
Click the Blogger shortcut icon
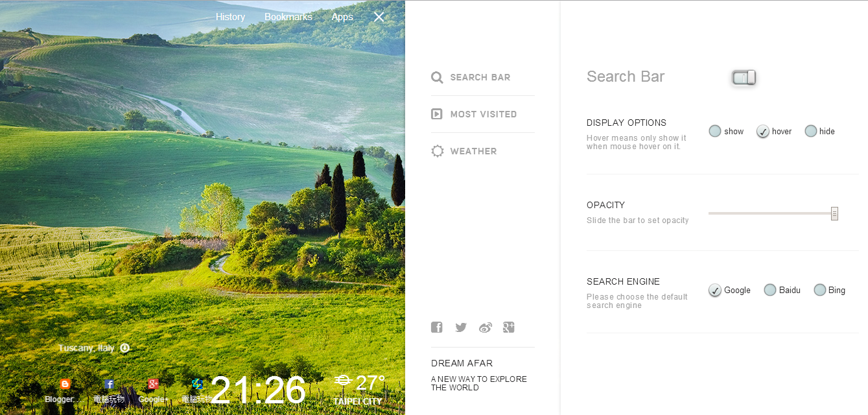tap(64, 384)
